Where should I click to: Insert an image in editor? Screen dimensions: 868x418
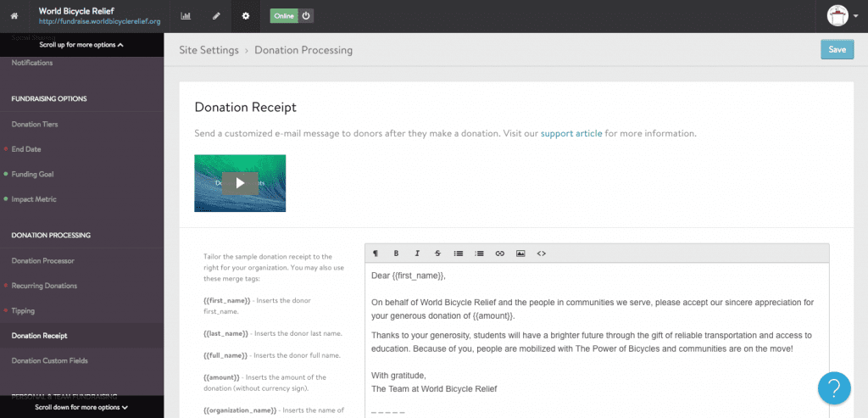coord(520,253)
